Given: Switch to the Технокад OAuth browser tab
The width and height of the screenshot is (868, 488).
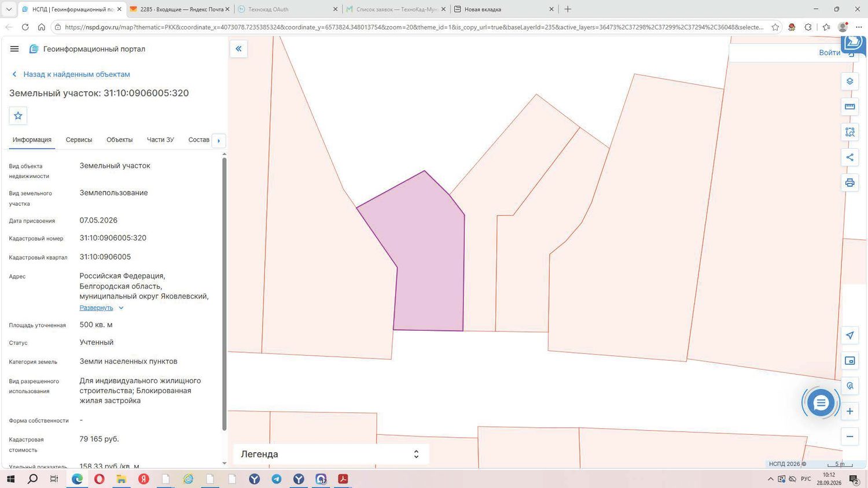Looking at the screenshot, I should pyautogui.click(x=288, y=9).
